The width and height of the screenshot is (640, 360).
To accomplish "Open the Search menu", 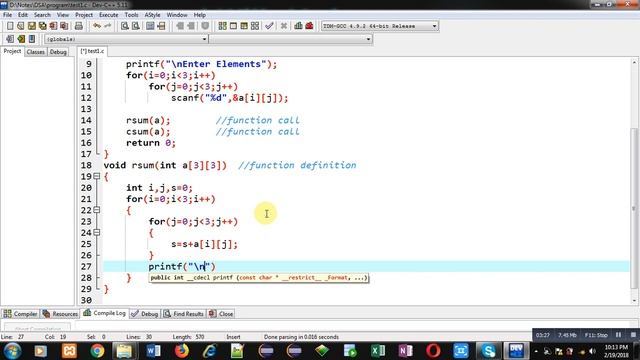I will click(42, 15).
